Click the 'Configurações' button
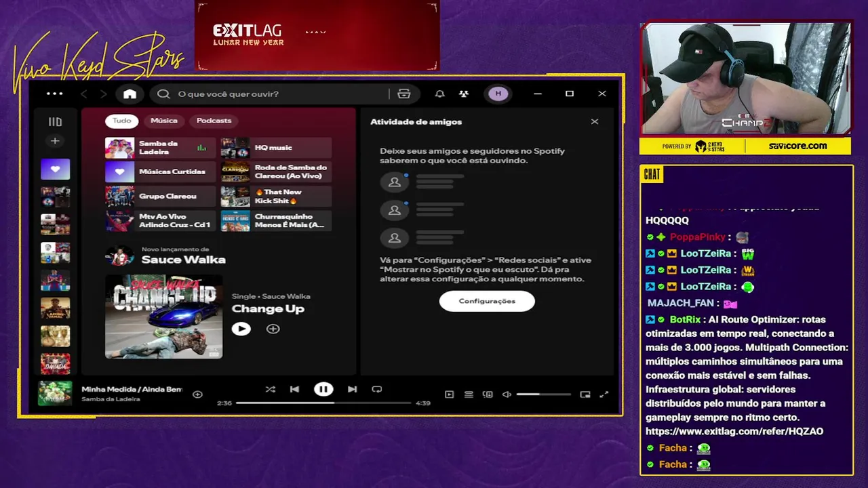The height and width of the screenshot is (488, 868). (487, 301)
